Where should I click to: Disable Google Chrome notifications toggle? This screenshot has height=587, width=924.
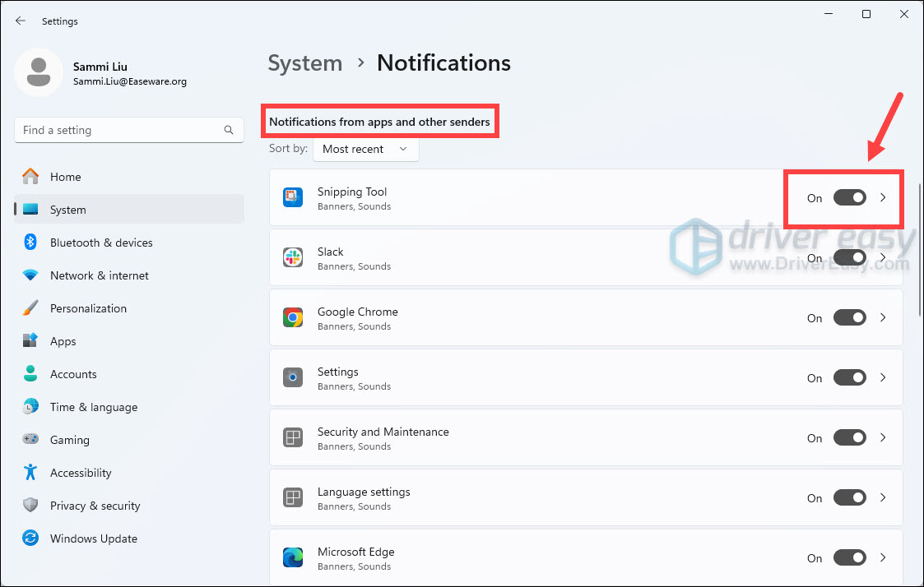point(849,317)
